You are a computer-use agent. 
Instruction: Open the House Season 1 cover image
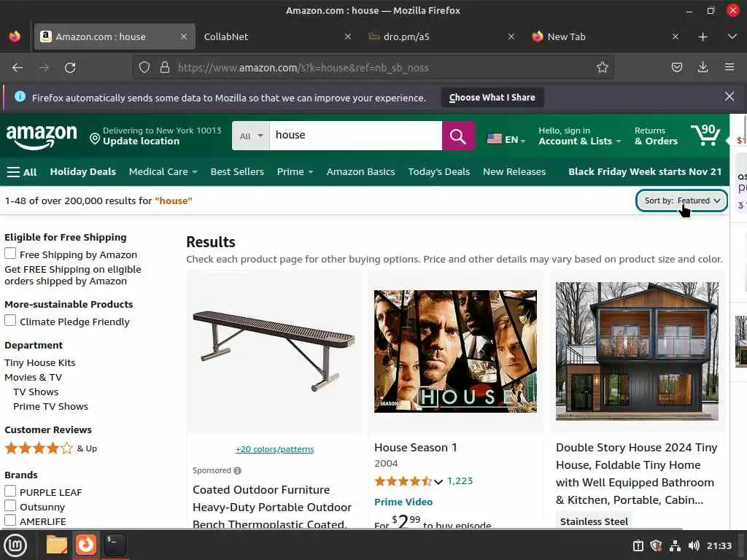pos(455,351)
